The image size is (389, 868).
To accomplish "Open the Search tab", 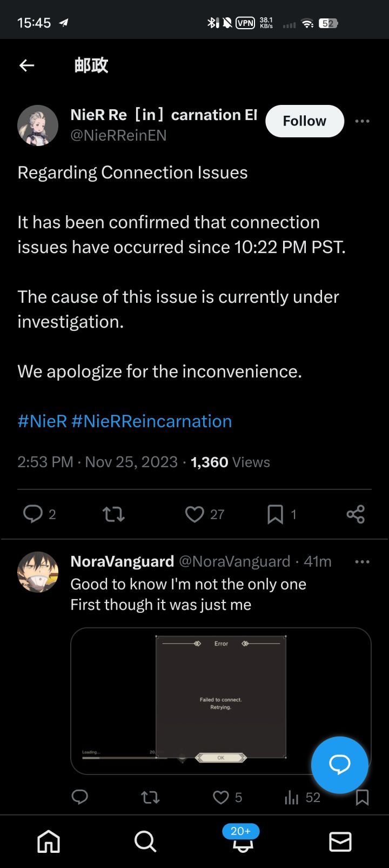I will coord(145,842).
